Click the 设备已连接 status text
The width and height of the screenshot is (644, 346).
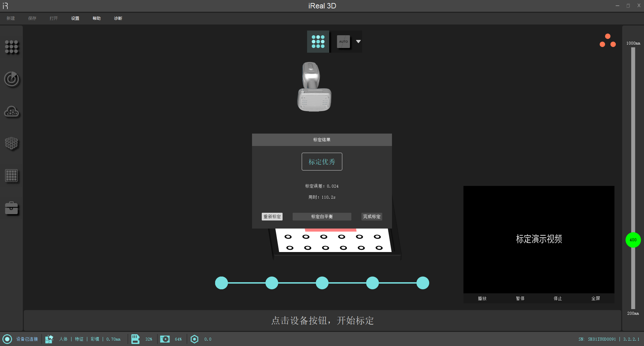27,339
